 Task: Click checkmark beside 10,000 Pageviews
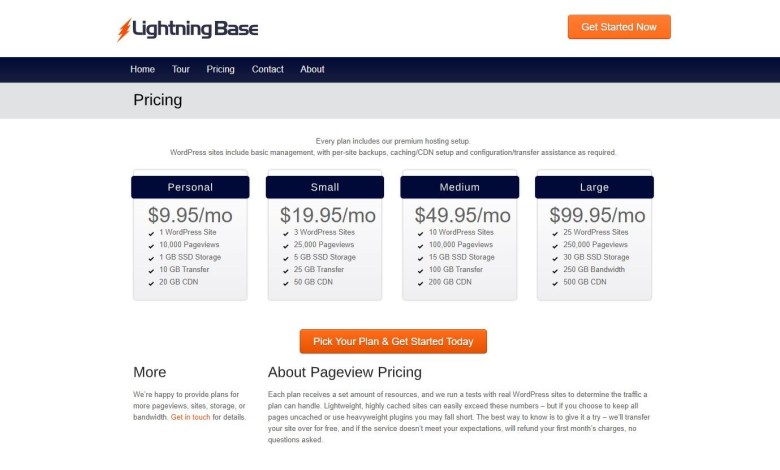point(151,246)
